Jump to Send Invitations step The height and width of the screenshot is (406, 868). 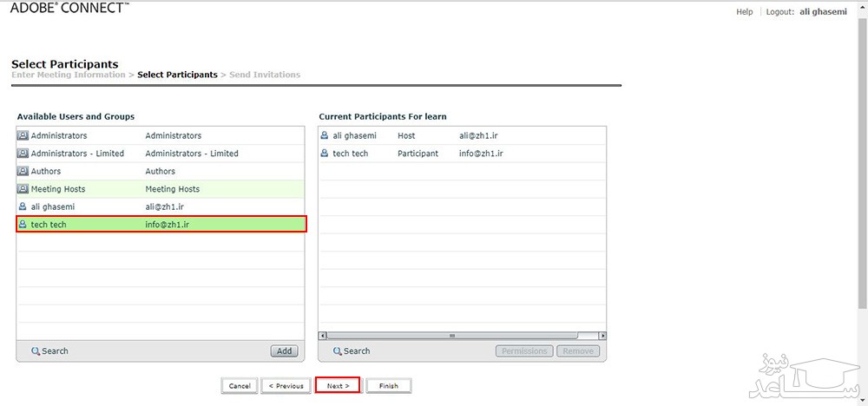click(x=265, y=75)
